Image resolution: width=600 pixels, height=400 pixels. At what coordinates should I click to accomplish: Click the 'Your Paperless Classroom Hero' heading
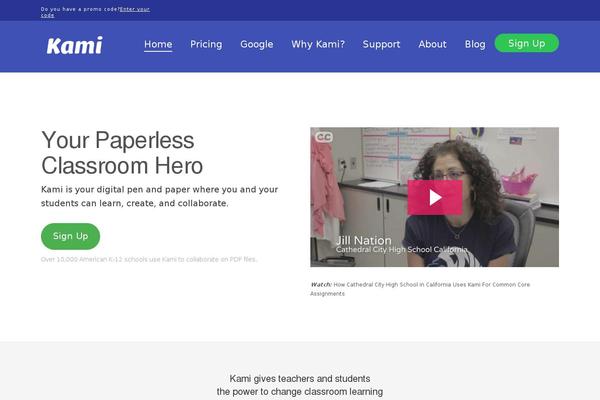(122, 153)
